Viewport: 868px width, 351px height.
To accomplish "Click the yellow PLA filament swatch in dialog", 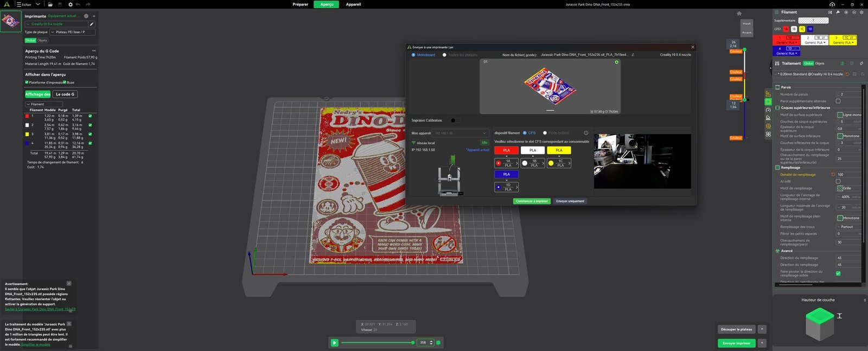I will coord(559,150).
